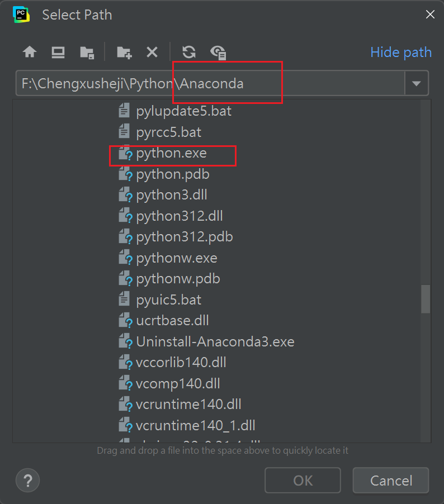This screenshot has height=504, width=444.
Task: Click the vertical scrollbar thumb
Action: click(x=426, y=298)
